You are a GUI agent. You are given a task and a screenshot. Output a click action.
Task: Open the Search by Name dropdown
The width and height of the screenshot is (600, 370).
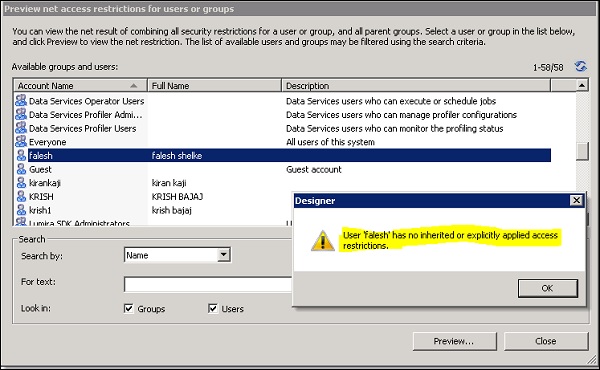(x=223, y=255)
